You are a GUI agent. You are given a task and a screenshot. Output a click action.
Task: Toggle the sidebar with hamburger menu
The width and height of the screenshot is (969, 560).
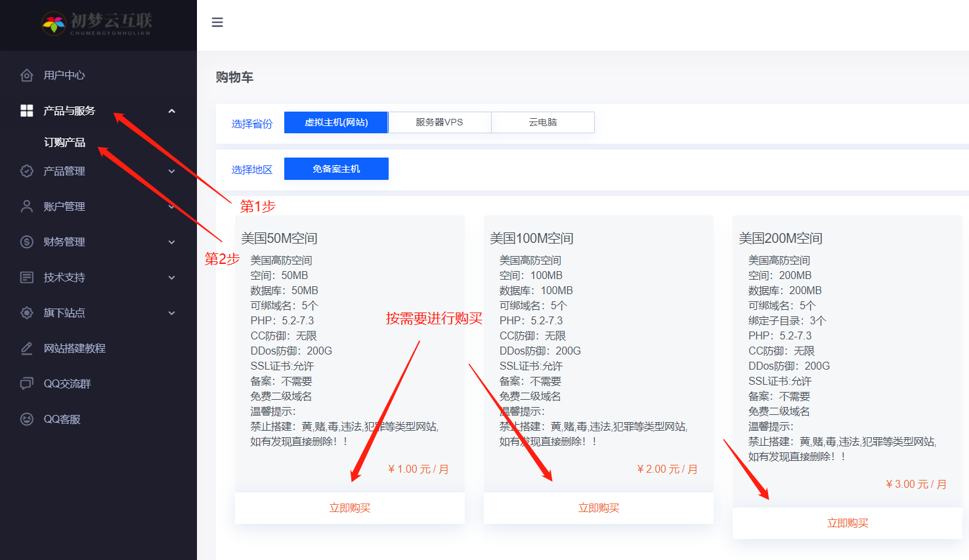tap(217, 22)
